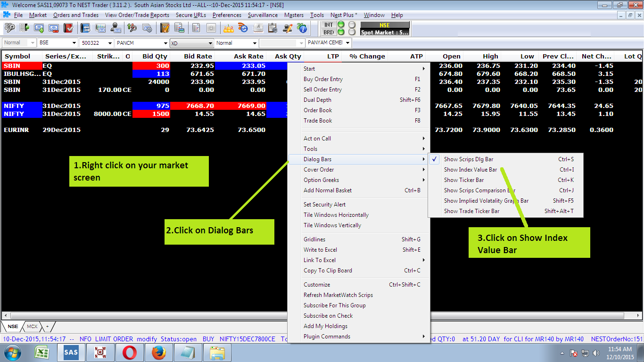
Task: Click the brown notebook with pencil icon
Action: (165, 28)
